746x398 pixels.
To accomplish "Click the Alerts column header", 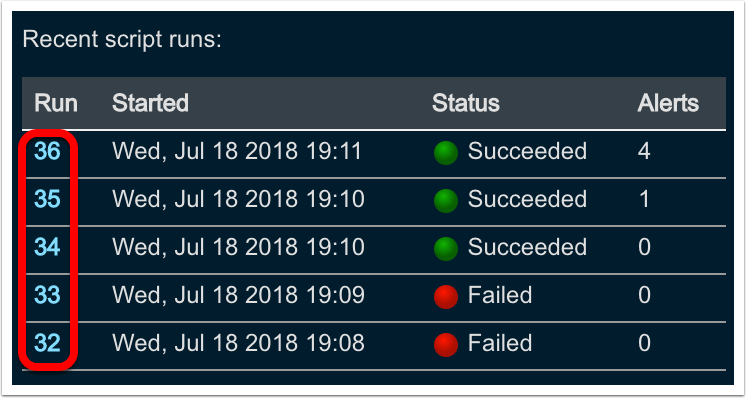I will (x=668, y=103).
